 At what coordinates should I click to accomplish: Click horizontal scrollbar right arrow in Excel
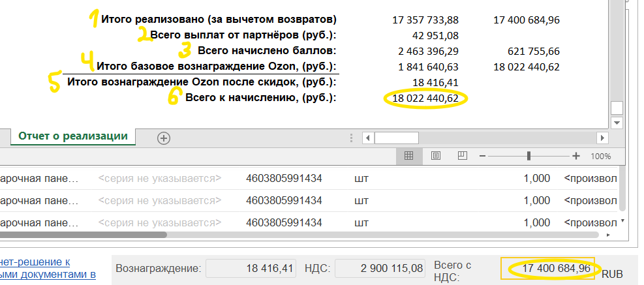coord(602,138)
